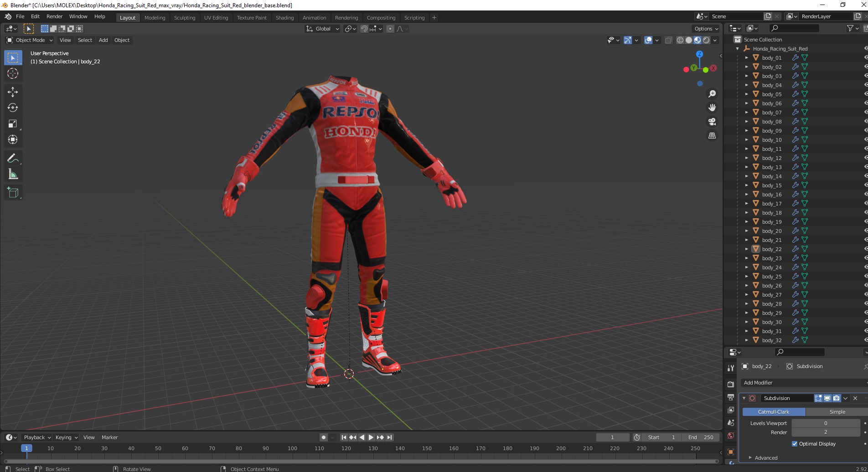The height and width of the screenshot is (472, 868).
Task: Open the Render properties tab
Action: (731, 385)
